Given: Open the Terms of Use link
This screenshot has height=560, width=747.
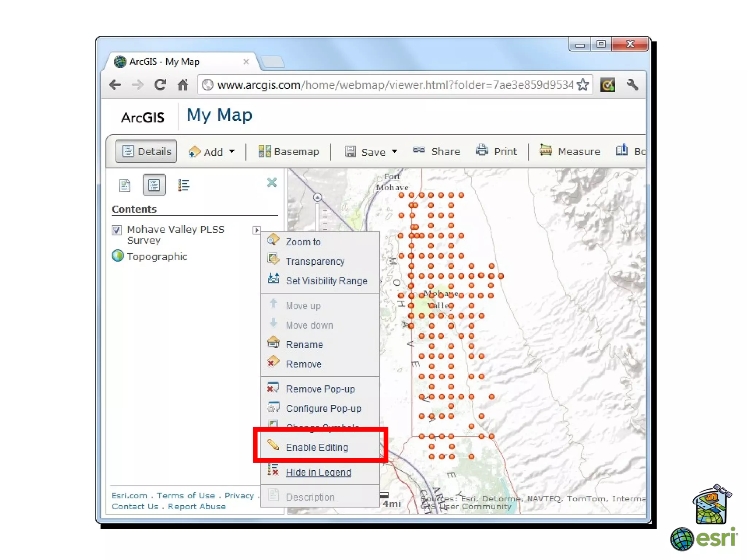Looking at the screenshot, I should pyautogui.click(x=186, y=495).
